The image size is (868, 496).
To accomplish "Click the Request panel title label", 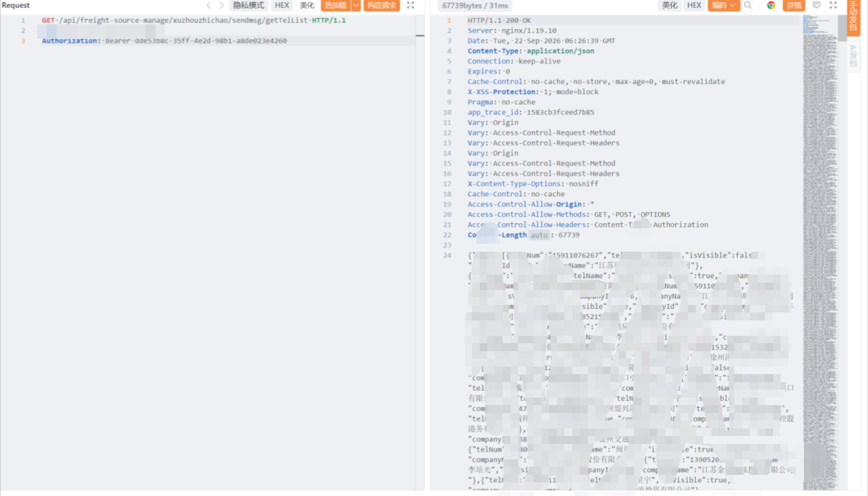I will 15,5.
